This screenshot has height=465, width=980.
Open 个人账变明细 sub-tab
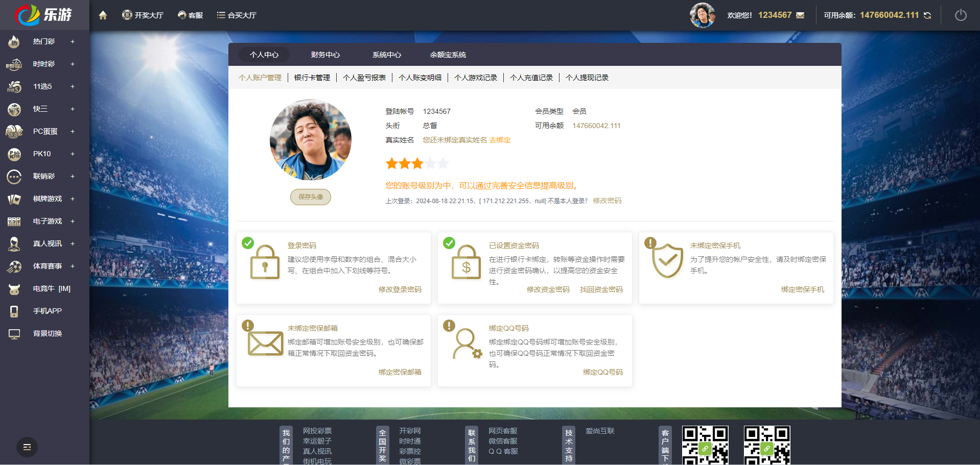420,78
